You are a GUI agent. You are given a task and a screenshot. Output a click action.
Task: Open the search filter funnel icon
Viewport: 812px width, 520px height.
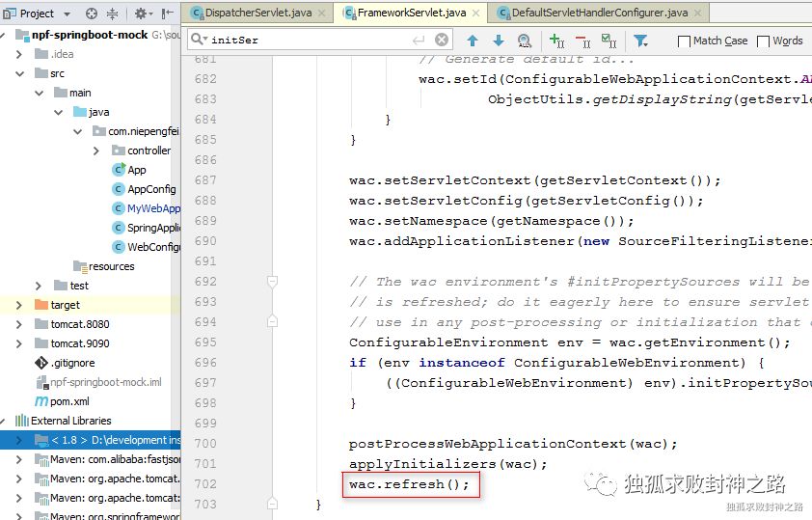(640, 41)
